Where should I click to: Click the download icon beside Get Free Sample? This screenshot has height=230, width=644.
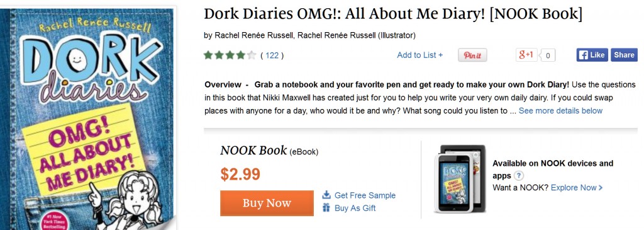326,195
